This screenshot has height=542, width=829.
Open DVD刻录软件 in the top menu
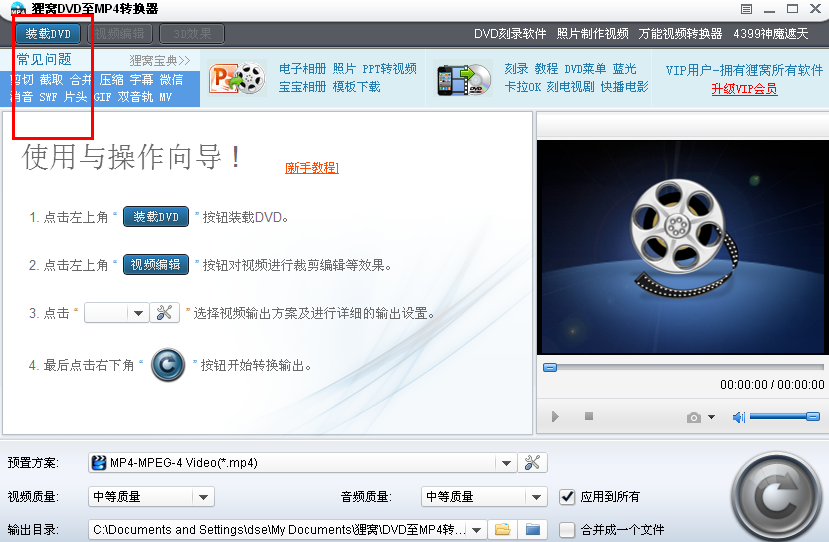click(x=510, y=33)
